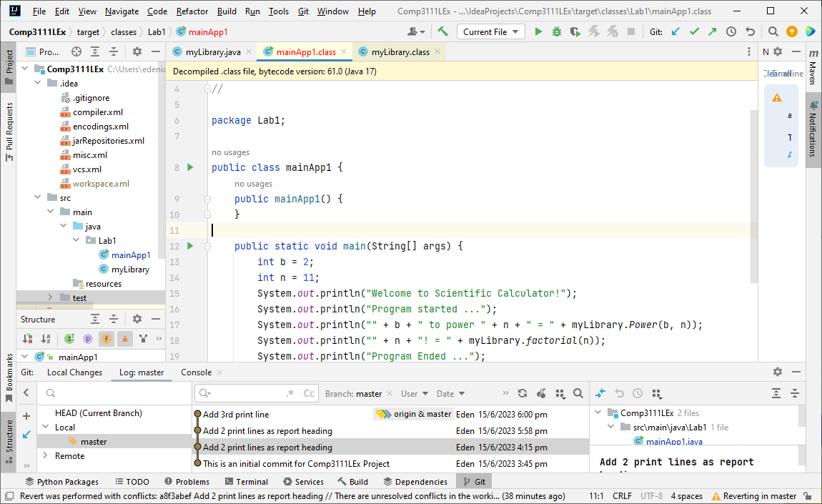Commit changes using the green checkmark icon

[x=695, y=31]
